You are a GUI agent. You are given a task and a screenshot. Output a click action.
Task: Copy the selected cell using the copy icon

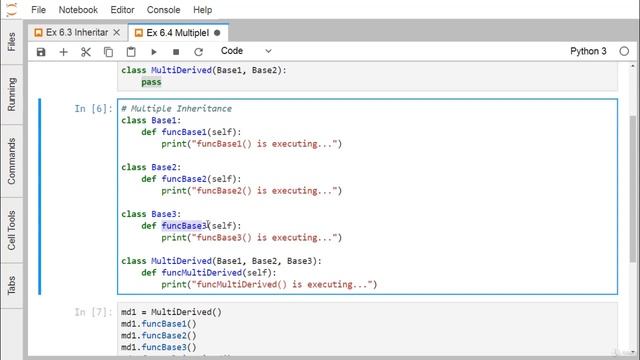[108, 52]
